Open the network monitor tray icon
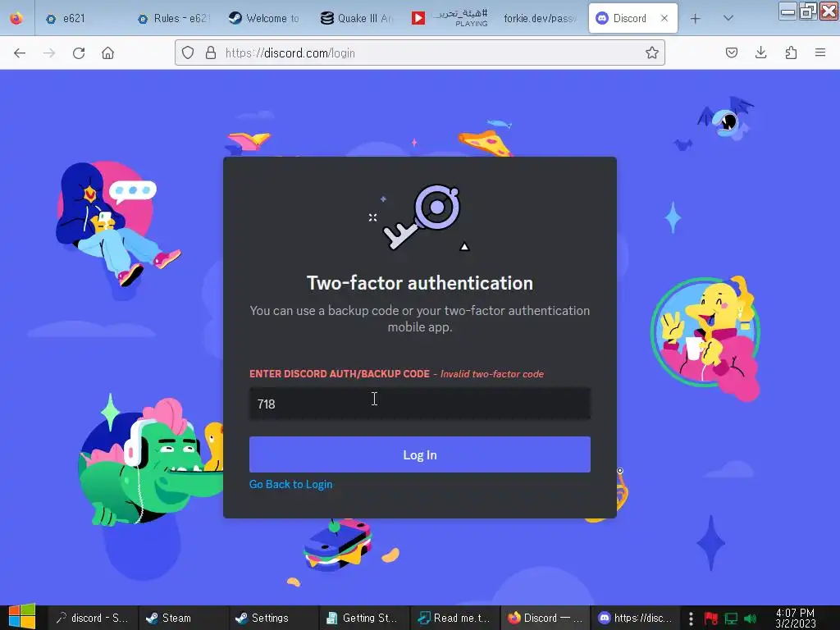The image size is (840, 630). point(731,619)
